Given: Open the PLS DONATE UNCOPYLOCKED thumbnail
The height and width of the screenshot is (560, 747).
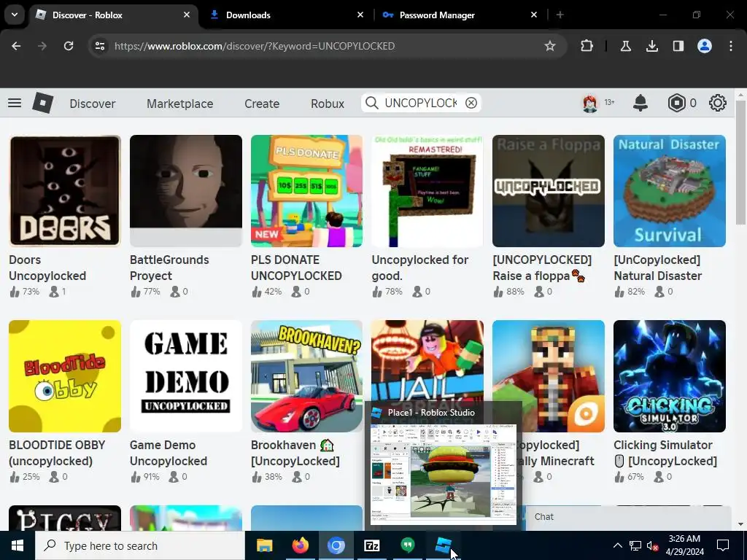Looking at the screenshot, I should (307, 191).
